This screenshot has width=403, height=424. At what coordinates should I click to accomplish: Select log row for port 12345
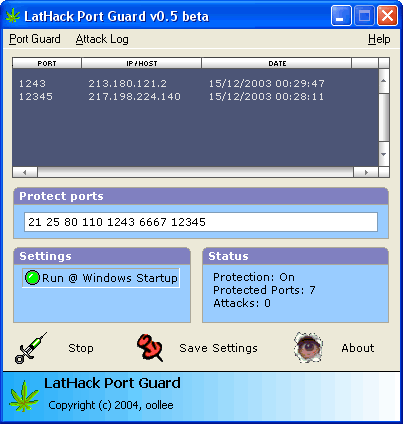point(195,97)
